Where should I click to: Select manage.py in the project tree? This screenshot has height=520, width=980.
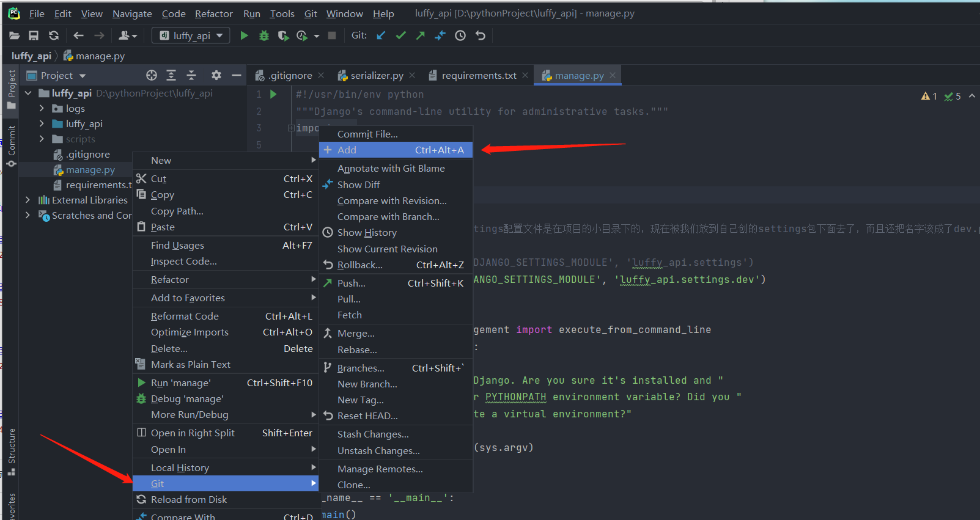(x=90, y=169)
